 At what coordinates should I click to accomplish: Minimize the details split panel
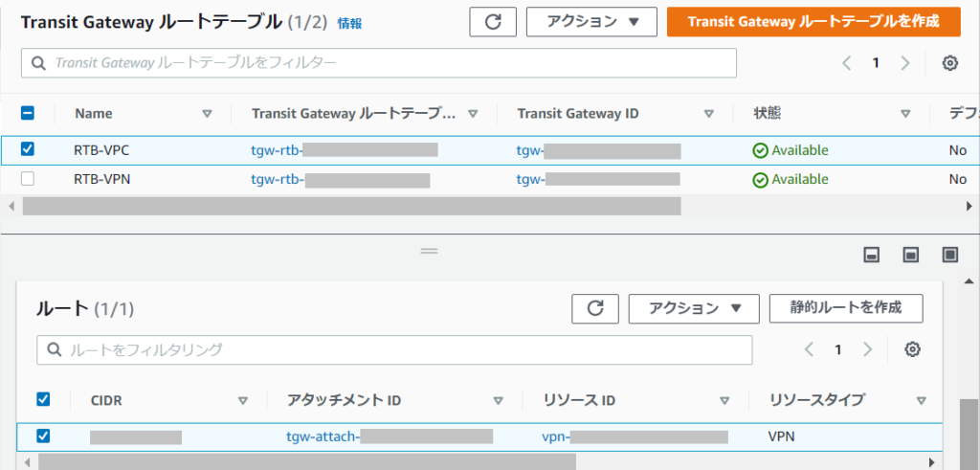click(x=872, y=255)
